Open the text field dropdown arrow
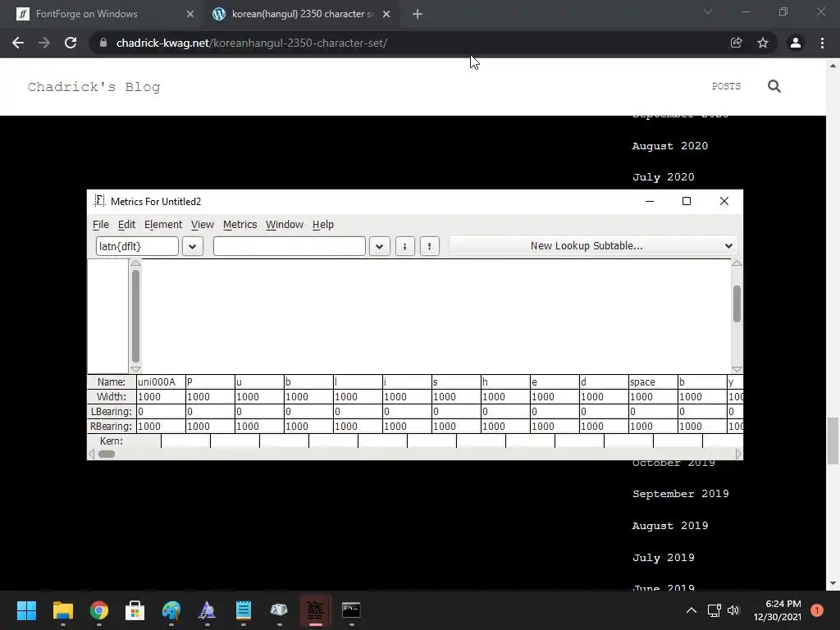Screen dimensions: 840x630 [379, 246]
